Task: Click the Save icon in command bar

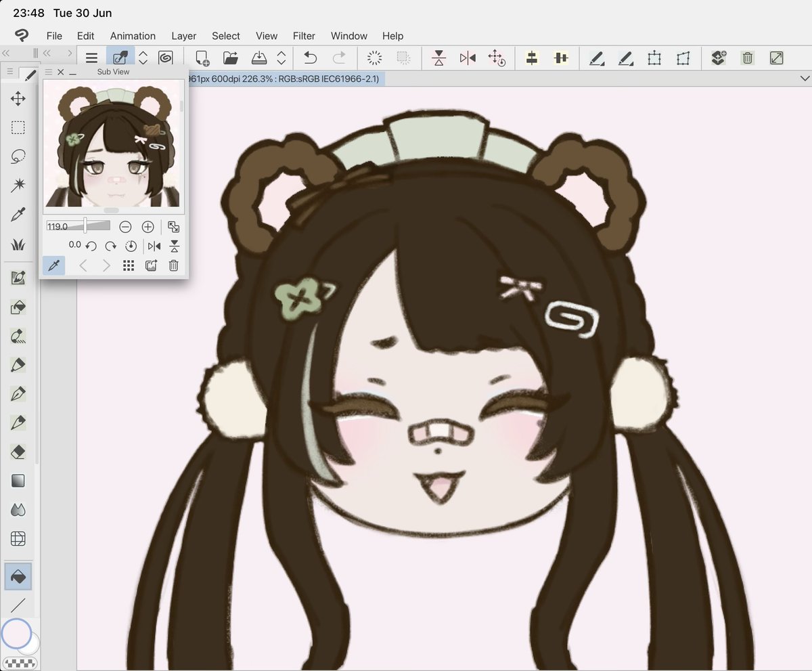Action: click(260, 58)
